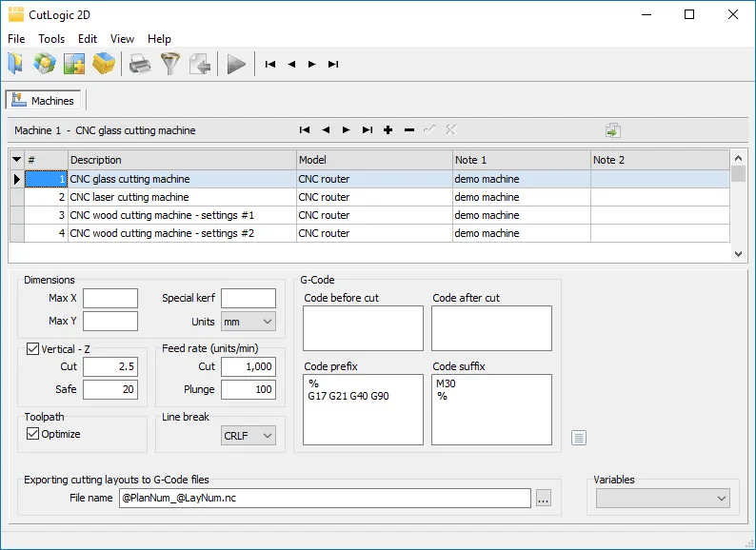The image size is (756, 550).
Task: Select CNC laser cutting machine row
Action: [129, 197]
